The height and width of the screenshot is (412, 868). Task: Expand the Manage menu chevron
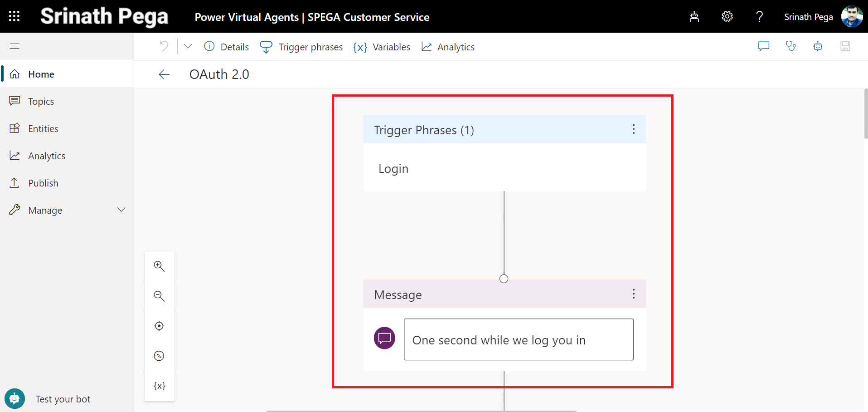tap(121, 210)
